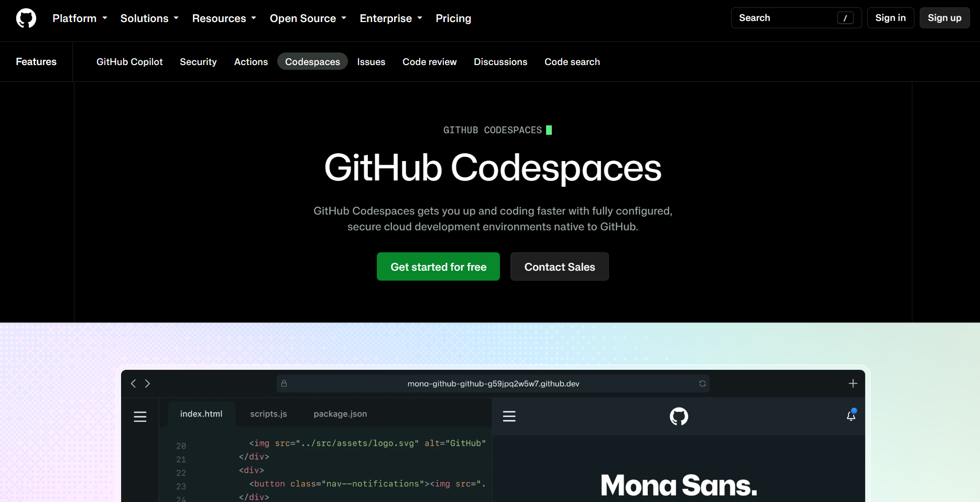Click the notification bell icon

click(x=851, y=415)
